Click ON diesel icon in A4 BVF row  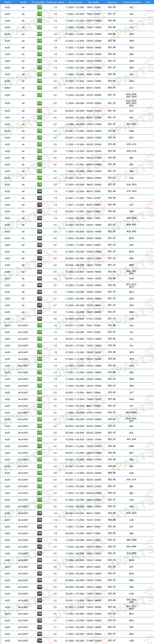39,245
